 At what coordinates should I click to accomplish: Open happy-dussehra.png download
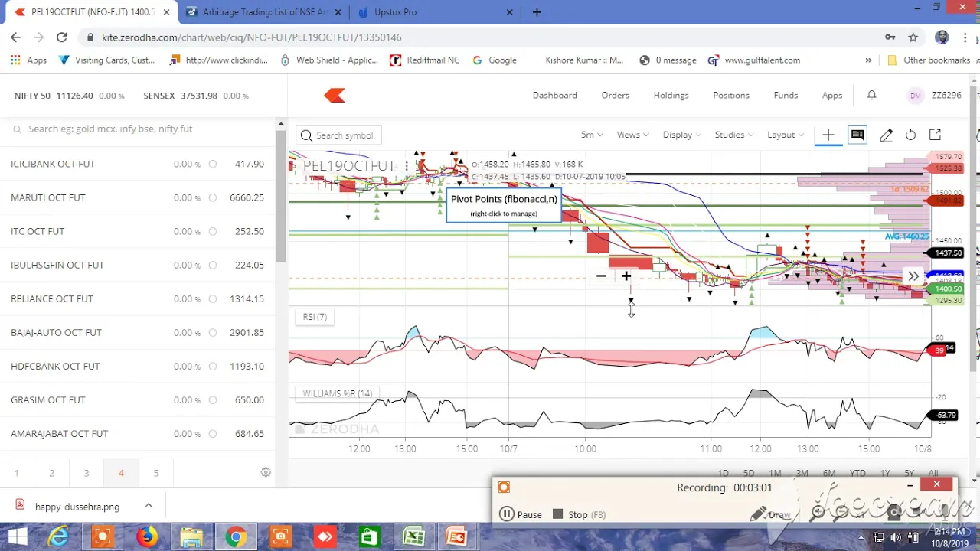(77, 506)
